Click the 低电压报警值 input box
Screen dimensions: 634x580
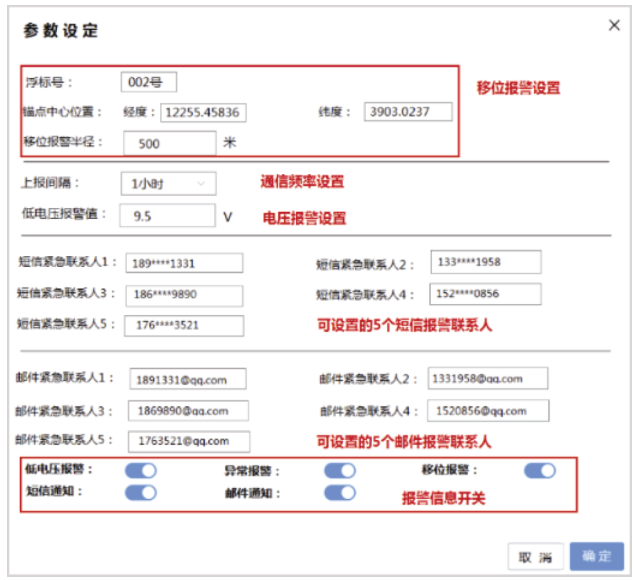tap(167, 215)
